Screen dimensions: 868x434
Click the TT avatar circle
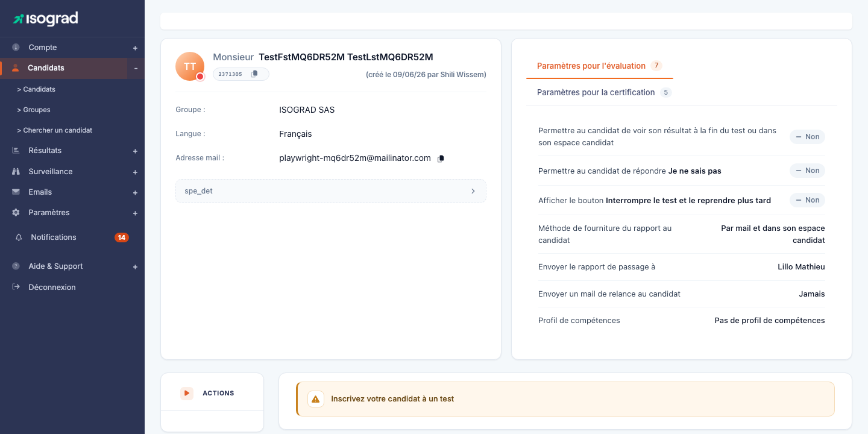190,66
